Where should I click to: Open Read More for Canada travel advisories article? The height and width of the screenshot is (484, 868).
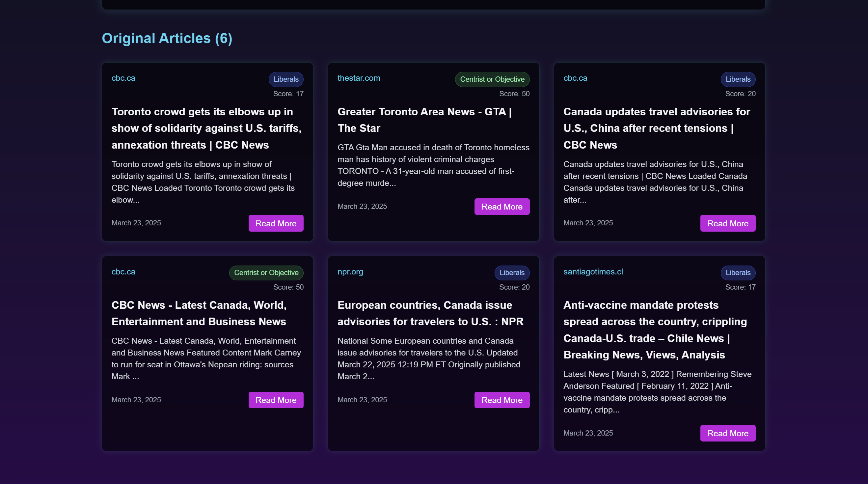click(727, 223)
